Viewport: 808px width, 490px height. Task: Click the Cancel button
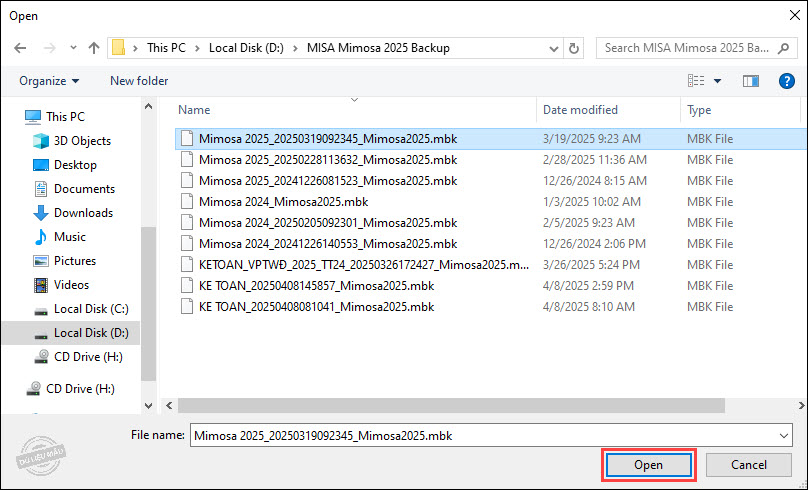click(x=749, y=465)
